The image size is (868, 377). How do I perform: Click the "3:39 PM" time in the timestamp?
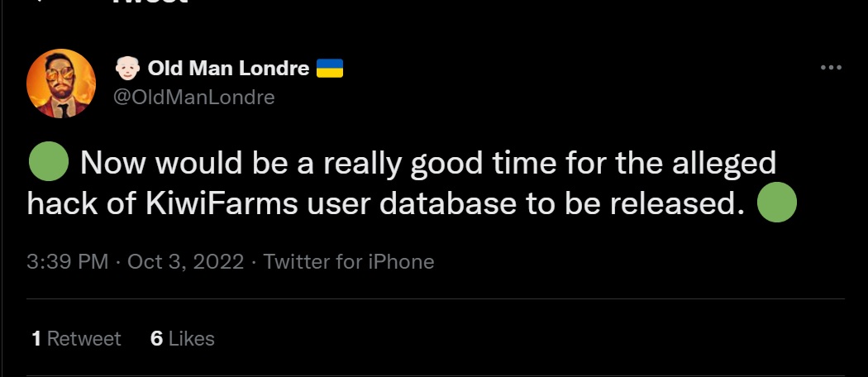coord(68,262)
